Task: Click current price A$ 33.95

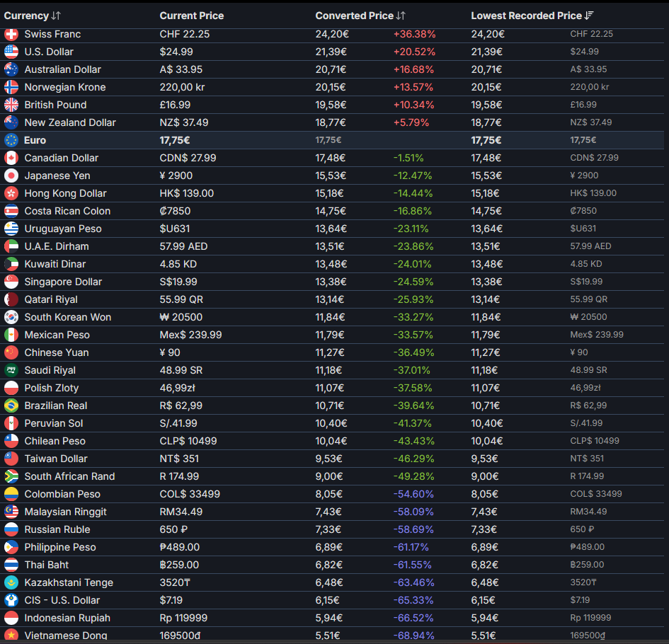Action: coord(181,69)
